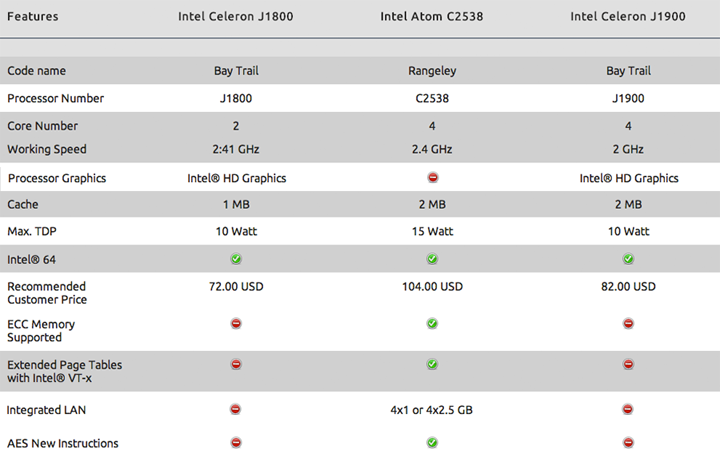This screenshot has height=462, width=720.
Task: Click green check for C2538 AES New Instructions
Action: (432, 443)
